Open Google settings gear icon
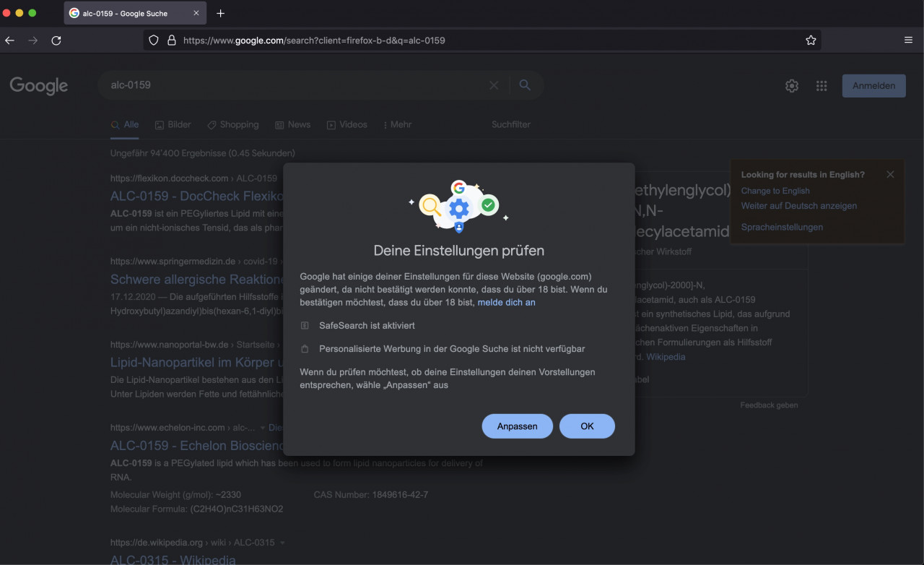Image resolution: width=924 pixels, height=565 pixels. [792, 86]
